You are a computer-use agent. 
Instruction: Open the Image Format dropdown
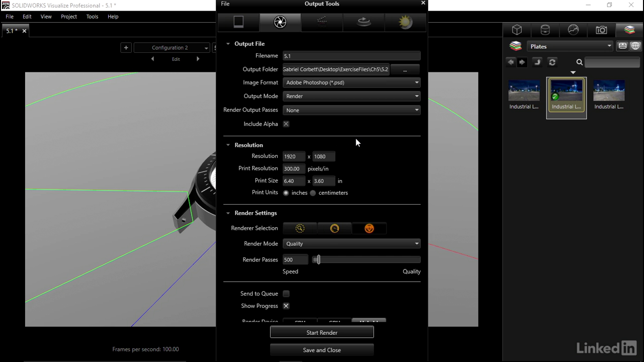point(351,82)
